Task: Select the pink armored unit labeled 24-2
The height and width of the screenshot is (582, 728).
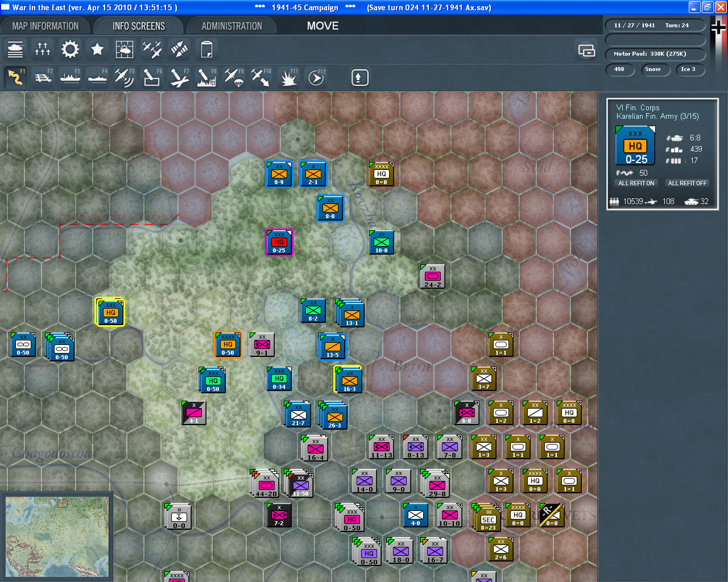Action: coord(433,276)
